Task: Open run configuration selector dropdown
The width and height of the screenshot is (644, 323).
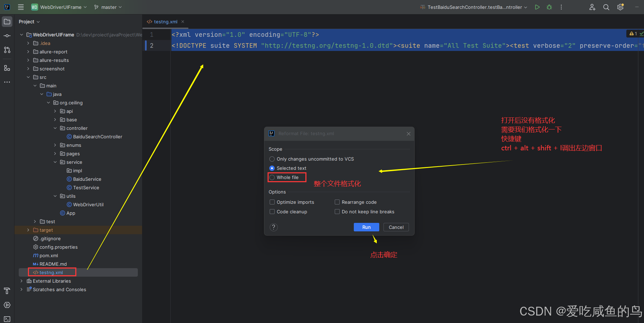Action: pyautogui.click(x=474, y=7)
